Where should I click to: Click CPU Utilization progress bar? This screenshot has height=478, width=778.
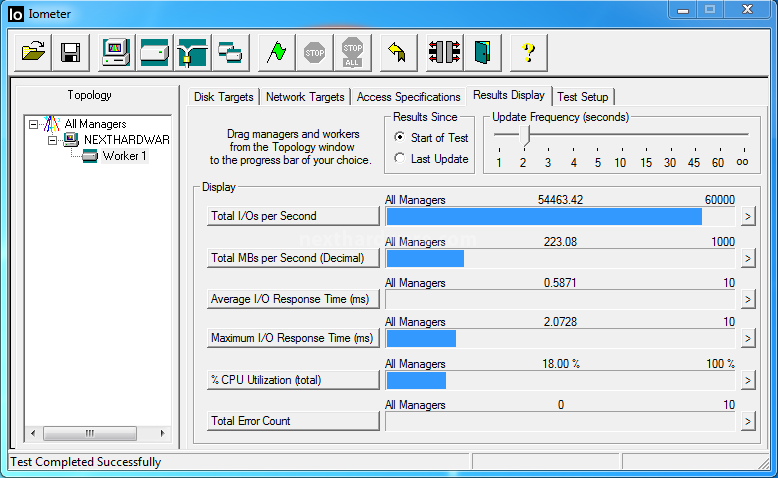[560, 381]
